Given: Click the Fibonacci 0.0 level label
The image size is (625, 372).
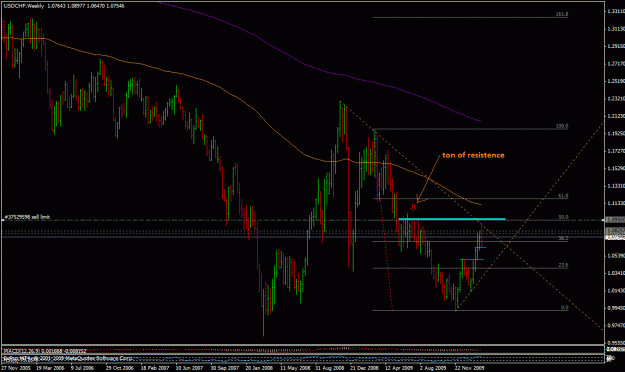Looking at the screenshot, I should (x=564, y=307).
